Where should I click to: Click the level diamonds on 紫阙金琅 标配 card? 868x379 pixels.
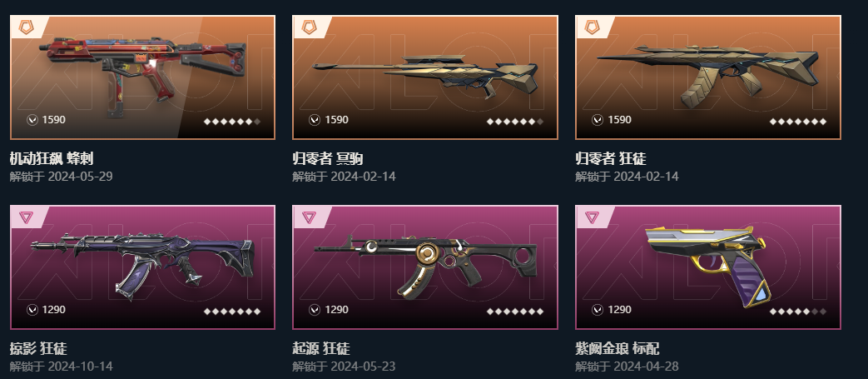(798, 312)
